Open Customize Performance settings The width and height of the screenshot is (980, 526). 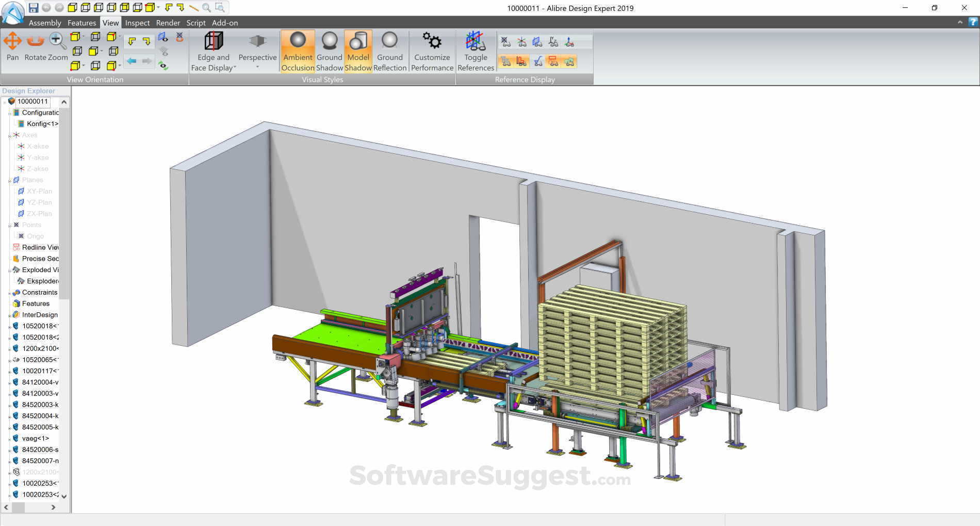[431, 49]
